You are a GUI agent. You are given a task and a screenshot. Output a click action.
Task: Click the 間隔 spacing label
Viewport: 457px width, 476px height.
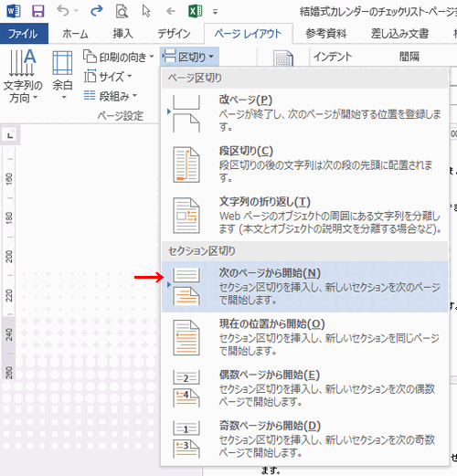click(409, 57)
